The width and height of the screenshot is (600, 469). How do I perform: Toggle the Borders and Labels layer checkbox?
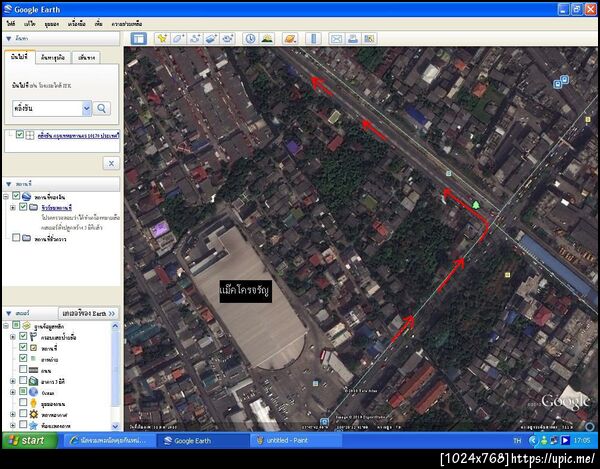[23, 336]
